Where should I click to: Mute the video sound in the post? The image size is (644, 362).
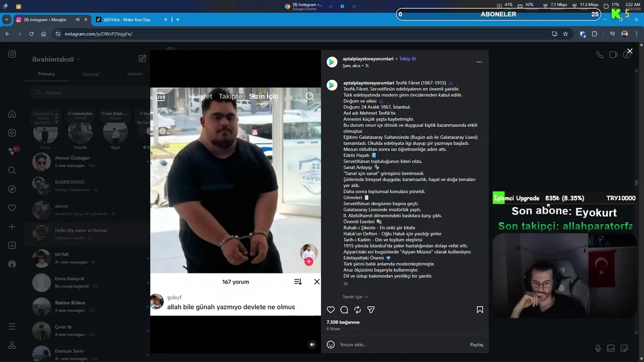point(312,344)
